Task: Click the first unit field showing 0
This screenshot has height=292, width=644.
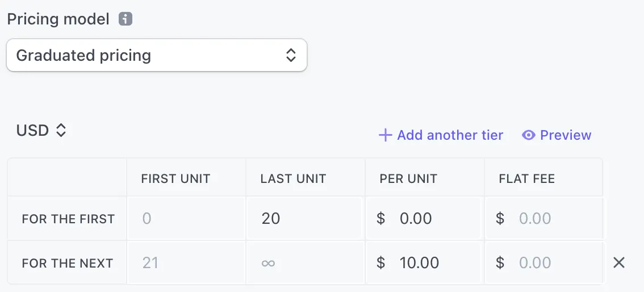Action: (186, 219)
